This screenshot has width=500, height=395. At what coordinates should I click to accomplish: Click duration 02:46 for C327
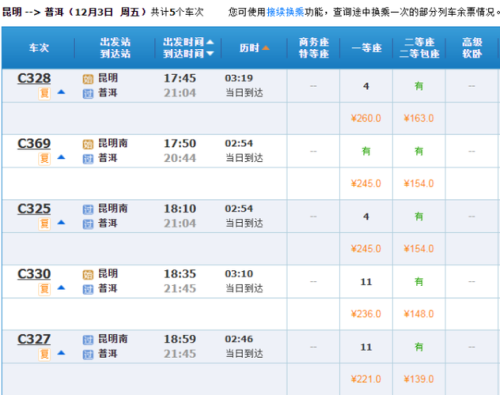239,339
